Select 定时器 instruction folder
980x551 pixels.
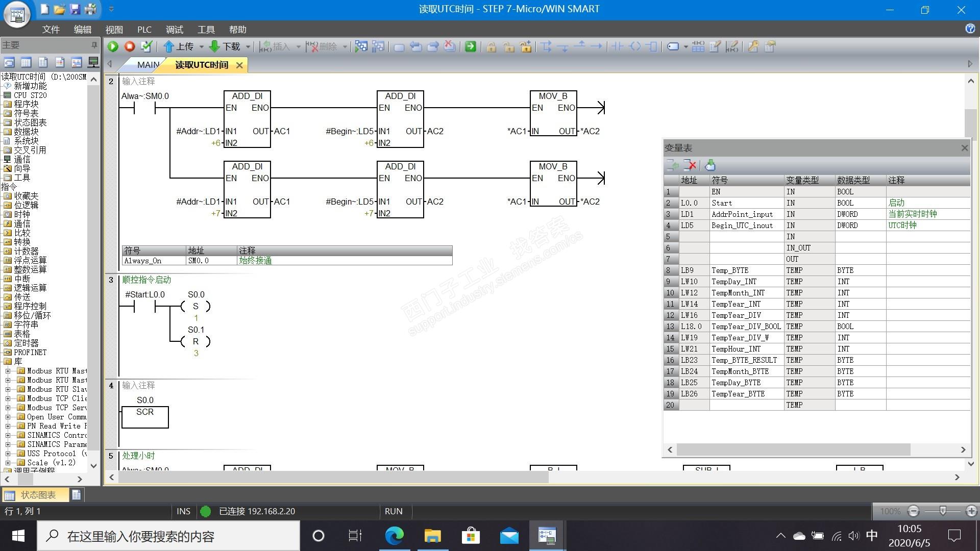coord(26,343)
